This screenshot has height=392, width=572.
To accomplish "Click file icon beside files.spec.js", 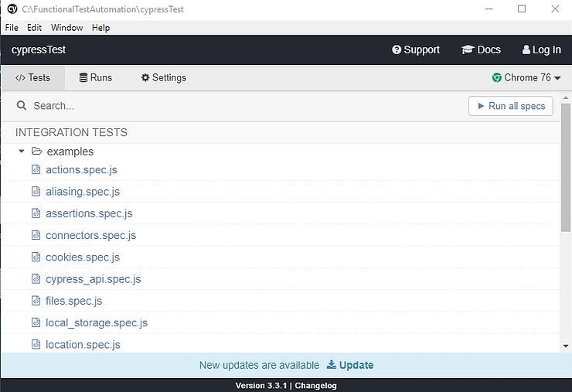I will pyautogui.click(x=36, y=301).
